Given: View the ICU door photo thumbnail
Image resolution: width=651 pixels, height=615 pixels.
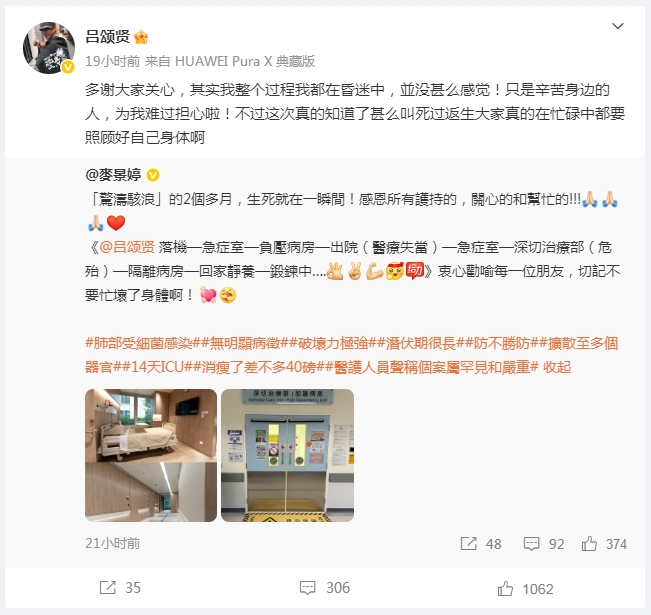Looking at the screenshot, I should point(287,455).
